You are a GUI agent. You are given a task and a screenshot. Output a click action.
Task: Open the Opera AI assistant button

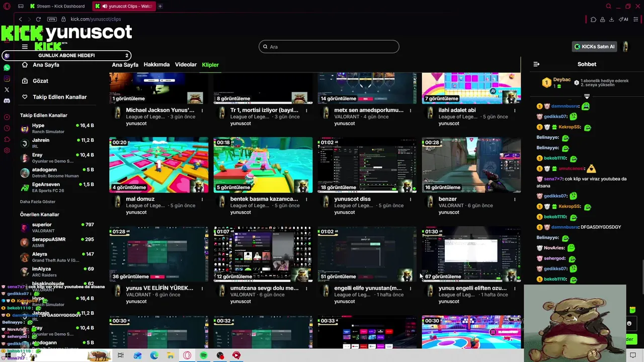click(x=624, y=19)
